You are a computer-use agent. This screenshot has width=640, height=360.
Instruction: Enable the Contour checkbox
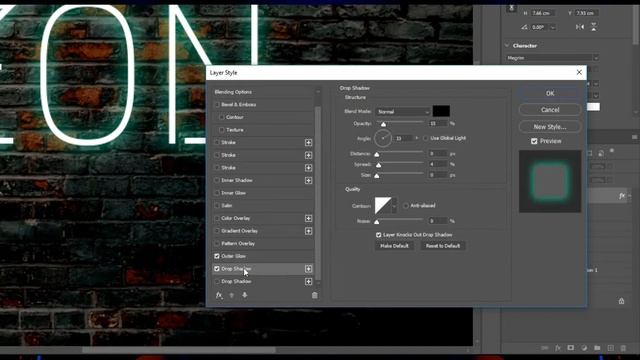pos(222,117)
